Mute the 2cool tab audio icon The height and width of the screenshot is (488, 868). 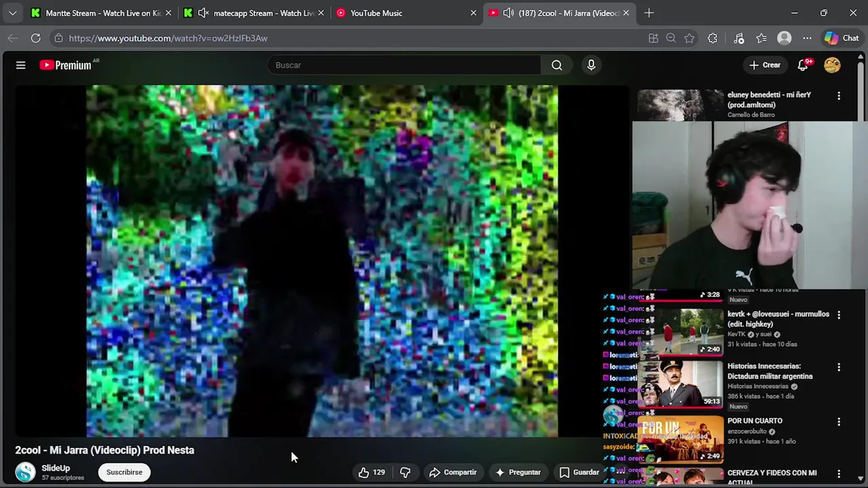tap(508, 13)
